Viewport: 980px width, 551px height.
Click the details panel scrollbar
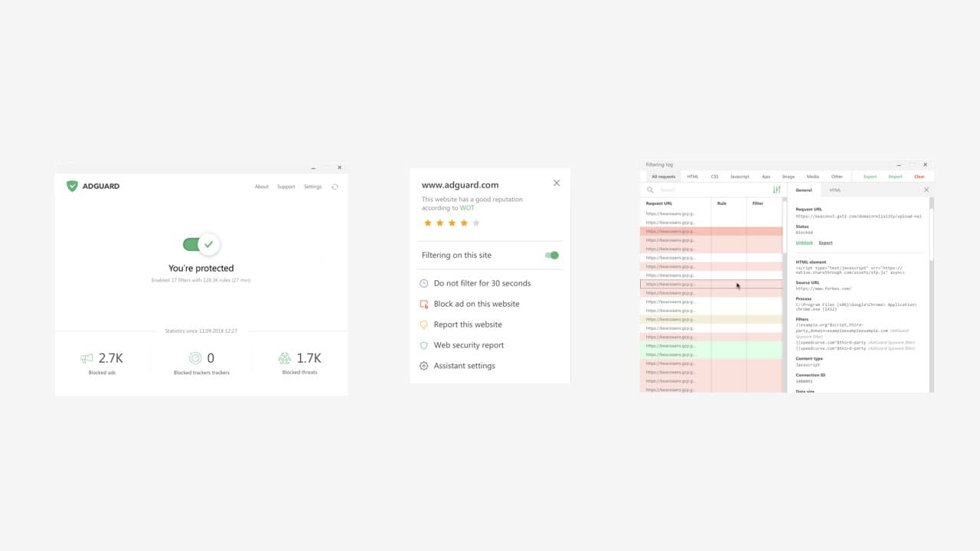pyautogui.click(x=932, y=295)
